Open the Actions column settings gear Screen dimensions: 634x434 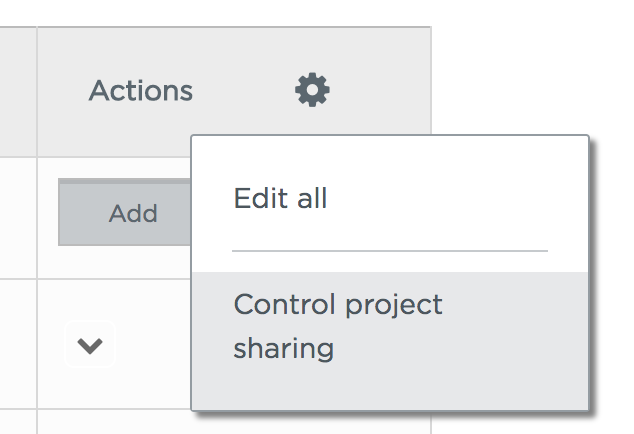pos(312,90)
